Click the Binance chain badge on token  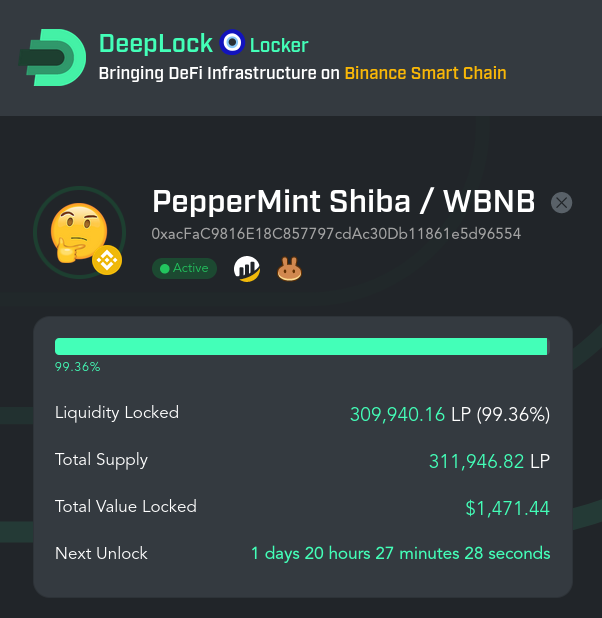107,260
